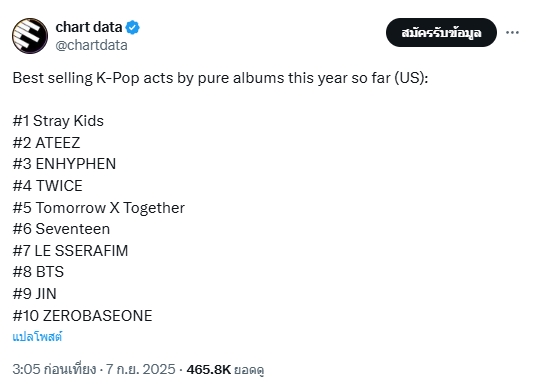
Task: Click the blue verified badge
Action: (x=133, y=28)
